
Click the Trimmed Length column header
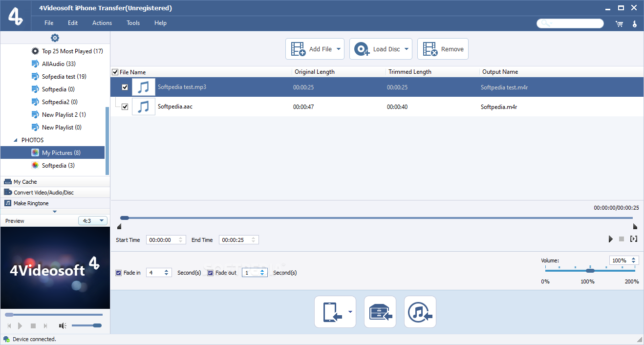410,72
